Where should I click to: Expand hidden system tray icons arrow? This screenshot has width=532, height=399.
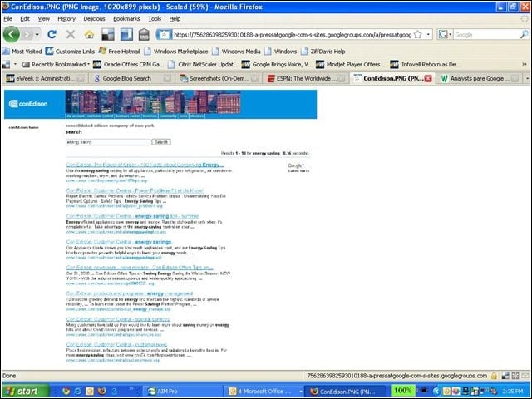click(x=436, y=392)
